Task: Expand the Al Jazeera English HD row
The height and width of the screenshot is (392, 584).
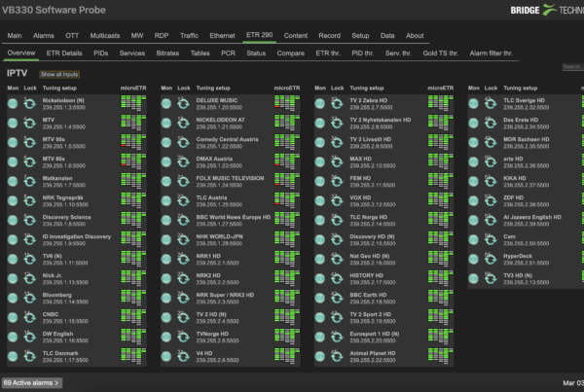Action: pos(526,221)
